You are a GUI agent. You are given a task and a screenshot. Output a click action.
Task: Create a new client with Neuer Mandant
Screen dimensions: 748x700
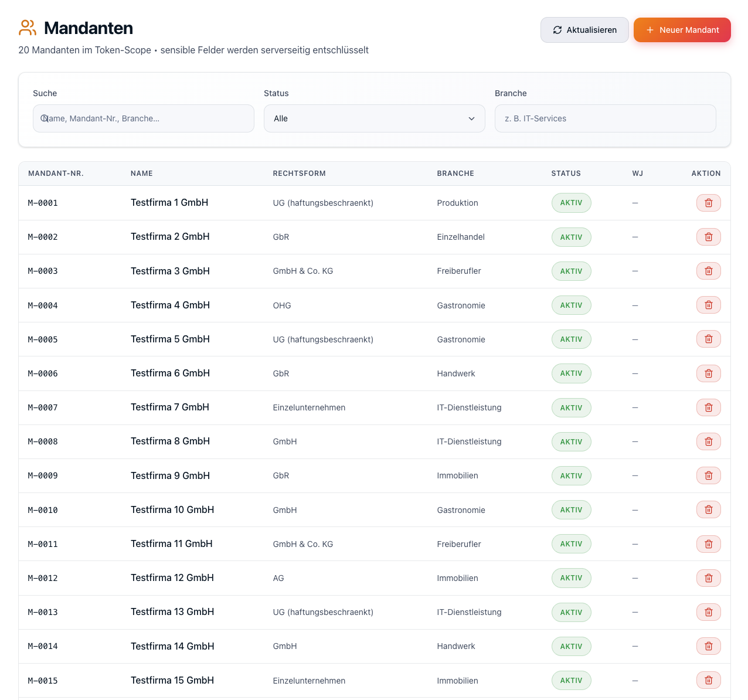click(x=682, y=30)
